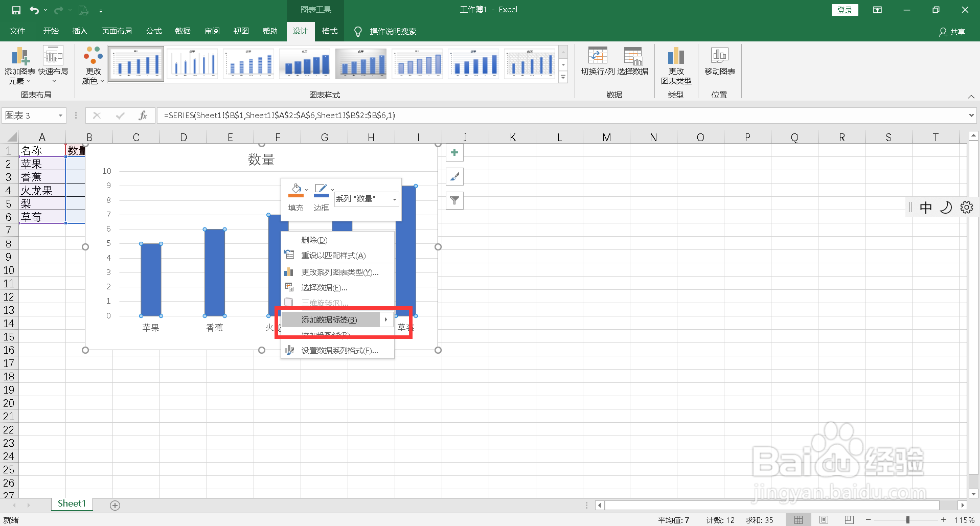This screenshot has width=980, height=526.
Task: Click the chart title
Action: pos(261,159)
